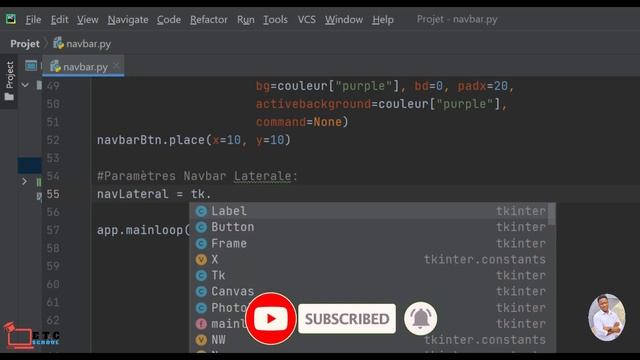The image size is (640, 360).
Task: Click the navbar.py breadcrumb
Action: (82, 44)
